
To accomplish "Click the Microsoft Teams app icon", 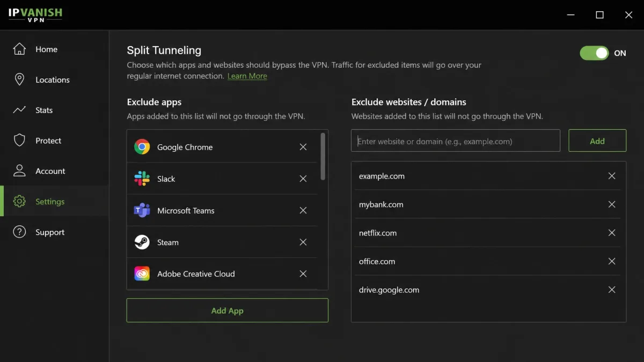I will [x=142, y=210].
